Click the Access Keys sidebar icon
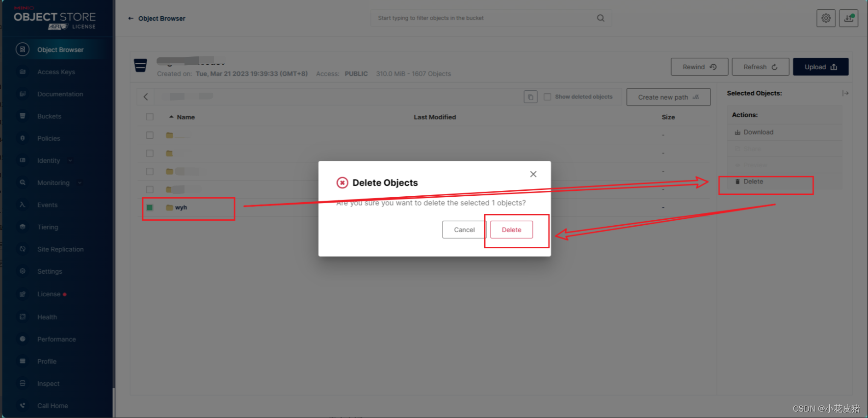This screenshot has width=868, height=418. [x=23, y=72]
